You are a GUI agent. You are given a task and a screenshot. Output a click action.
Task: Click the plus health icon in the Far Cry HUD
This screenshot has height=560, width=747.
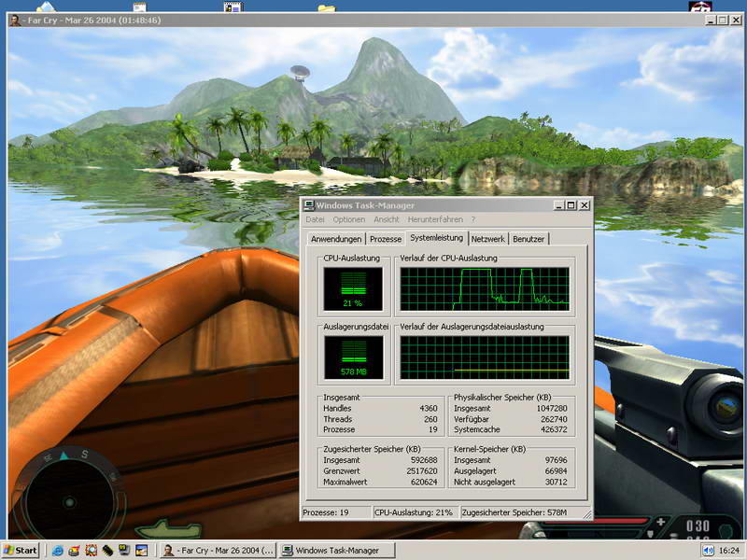click(661, 522)
